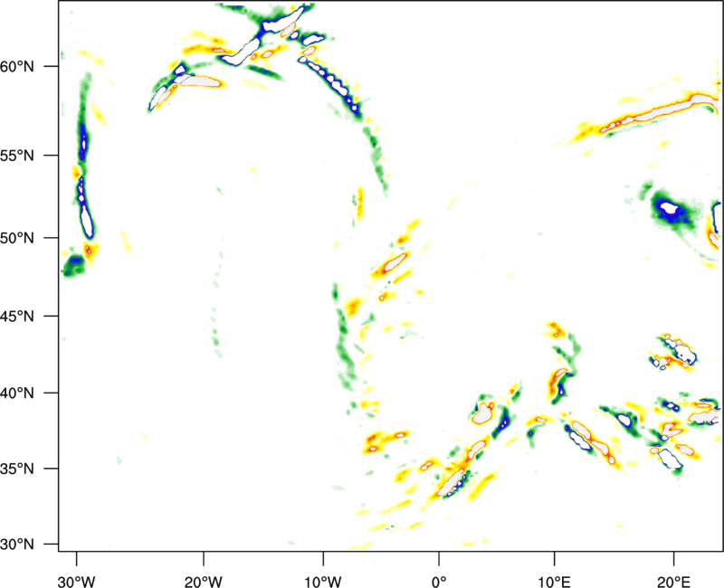Click the 50°N latitude label
Image resolution: width=724 pixels, height=588 pixels.
pos(17,238)
